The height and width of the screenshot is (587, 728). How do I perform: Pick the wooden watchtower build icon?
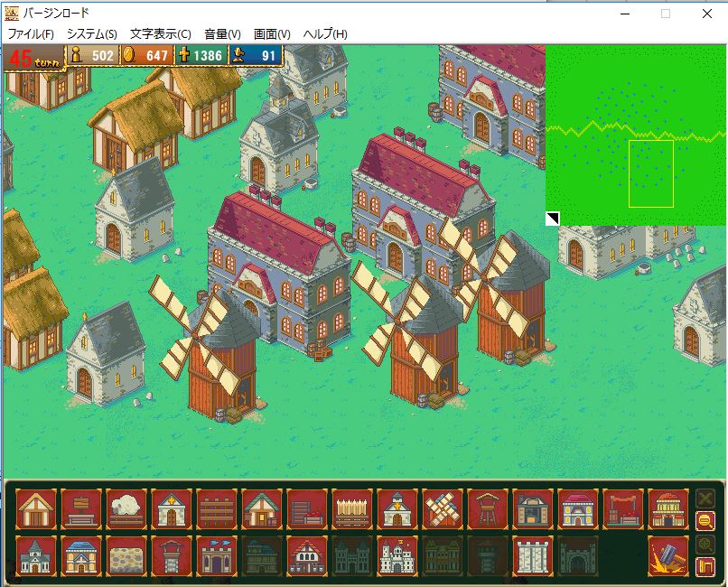[488, 509]
